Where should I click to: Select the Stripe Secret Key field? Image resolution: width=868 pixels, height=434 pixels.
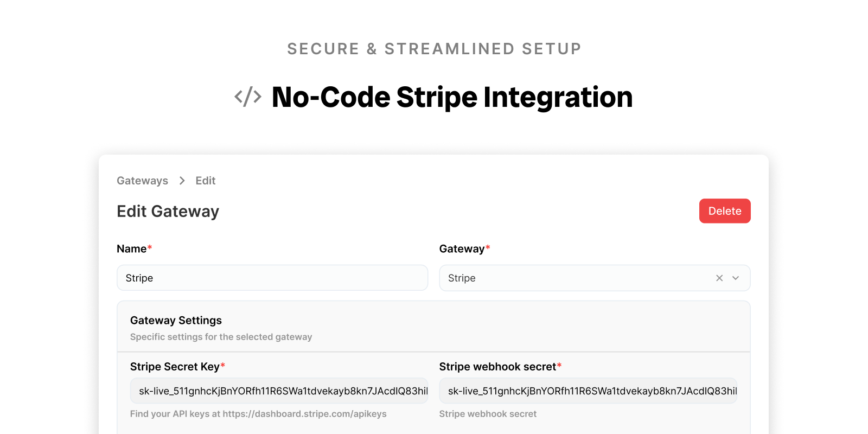(x=278, y=391)
